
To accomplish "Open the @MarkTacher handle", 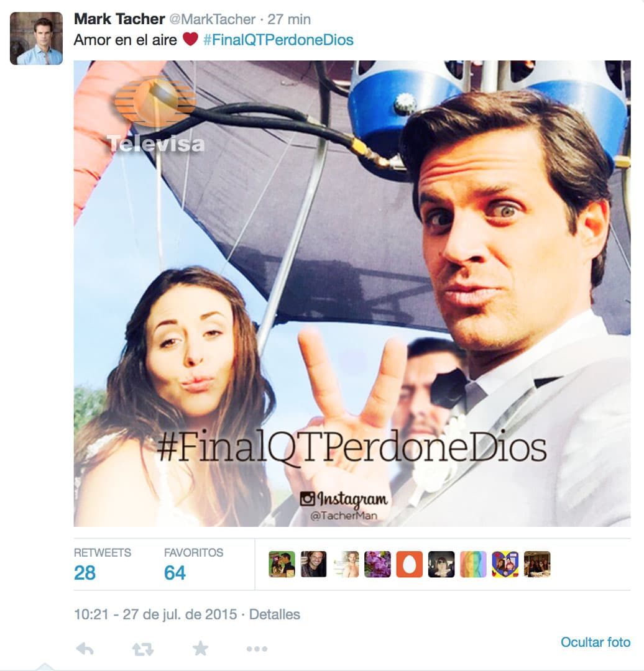I will (213, 19).
